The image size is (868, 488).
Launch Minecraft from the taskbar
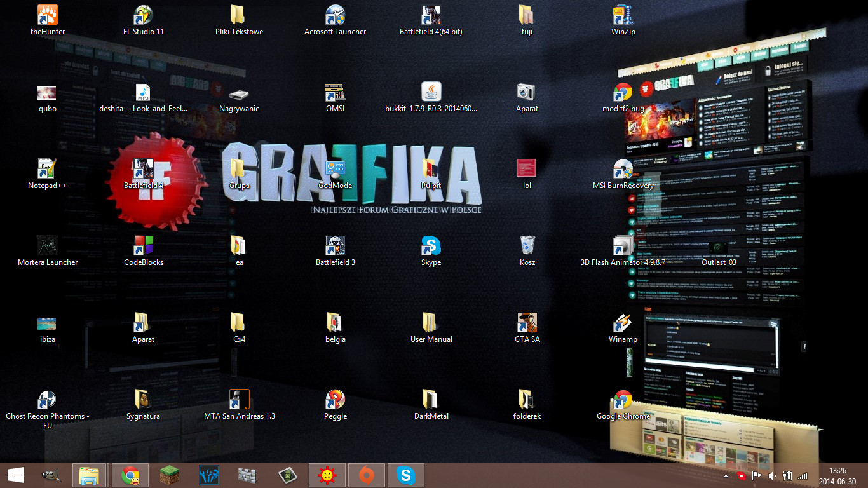click(x=170, y=475)
